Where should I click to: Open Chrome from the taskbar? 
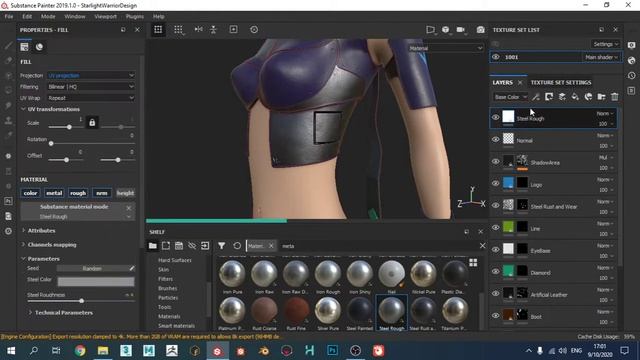[x=80, y=351]
